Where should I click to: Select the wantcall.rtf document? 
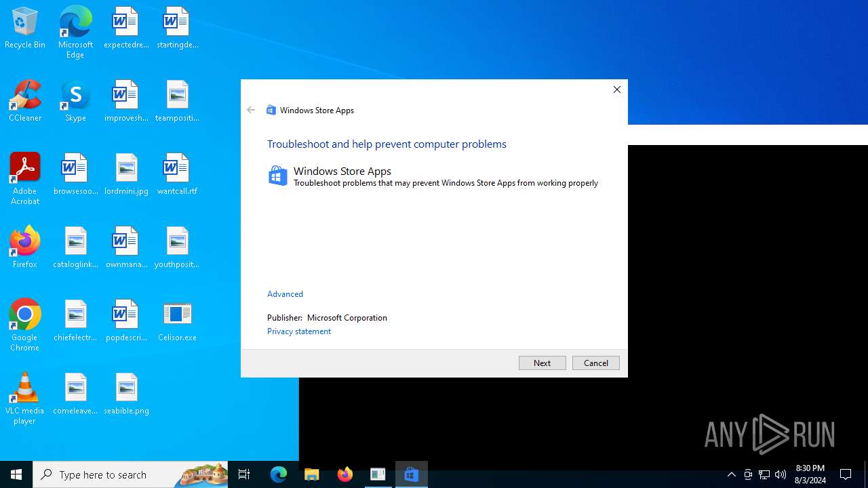coord(177,175)
